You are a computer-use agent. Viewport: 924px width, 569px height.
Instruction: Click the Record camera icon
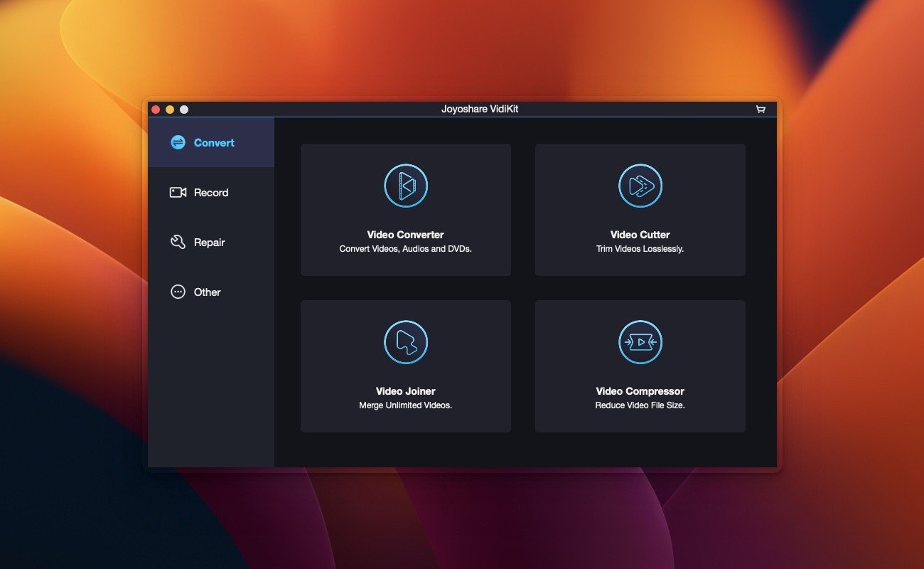click(x=178, y=192)
